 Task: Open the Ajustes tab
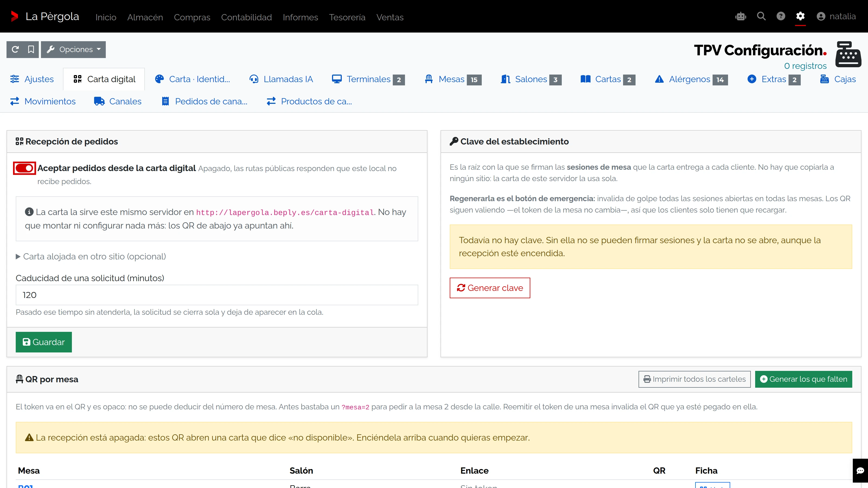[x=32, y=79]
